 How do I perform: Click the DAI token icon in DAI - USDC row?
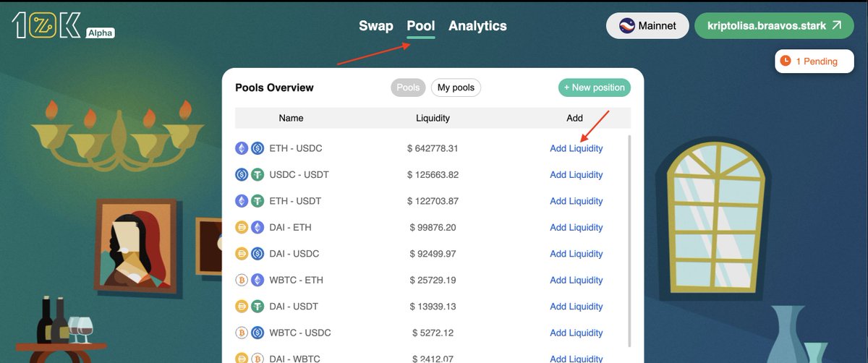tap(242, 254)
